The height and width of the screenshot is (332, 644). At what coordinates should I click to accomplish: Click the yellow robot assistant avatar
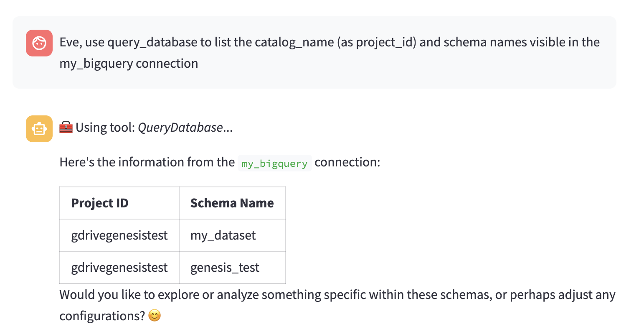point(39,129)
